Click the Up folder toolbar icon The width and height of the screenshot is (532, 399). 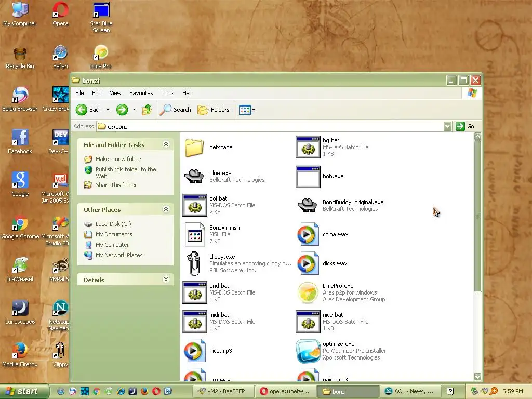pos(147,110)
